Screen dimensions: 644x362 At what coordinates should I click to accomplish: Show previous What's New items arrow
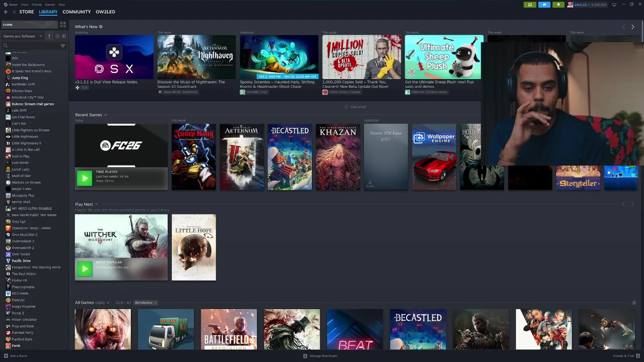(623, 27)
